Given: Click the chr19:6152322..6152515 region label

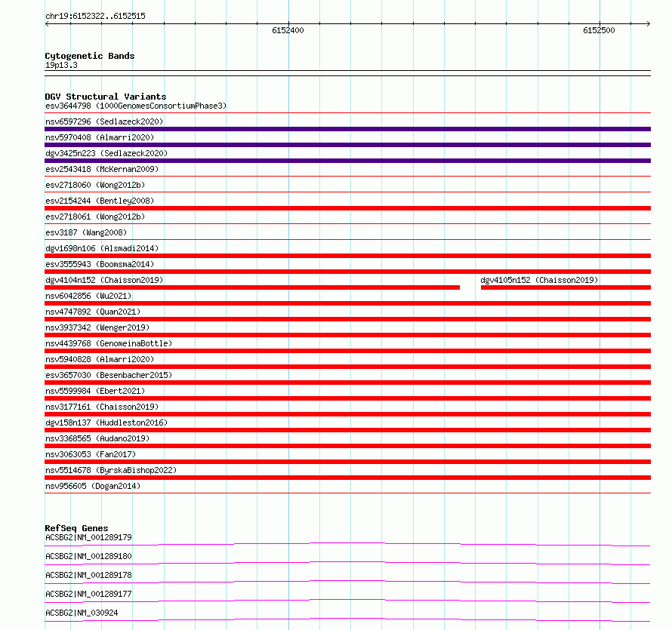Looking at the screenshot, I should coord(96,17).
